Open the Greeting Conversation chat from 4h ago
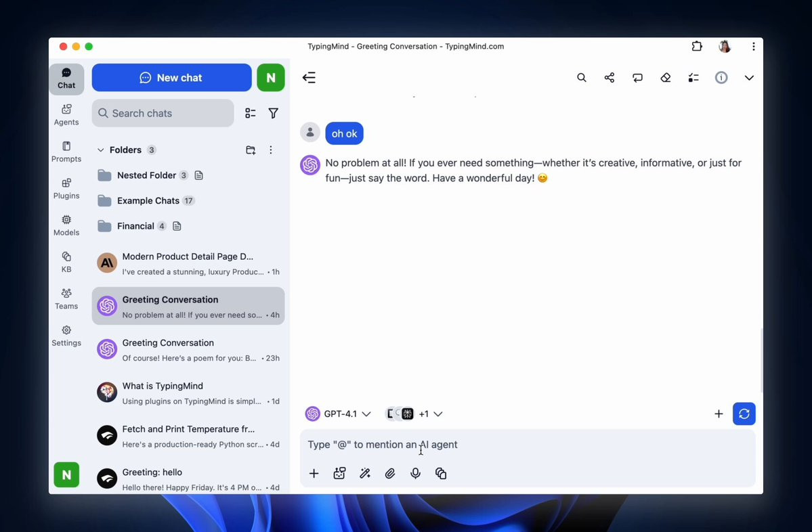The width and height of the screenshot is (812, 532). [x=188, y=307]
